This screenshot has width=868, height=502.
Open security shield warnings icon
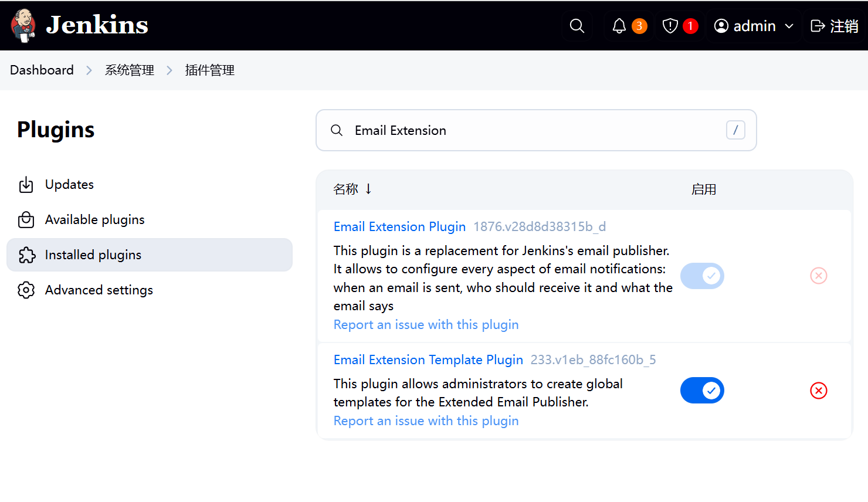[x=670, y=26]
